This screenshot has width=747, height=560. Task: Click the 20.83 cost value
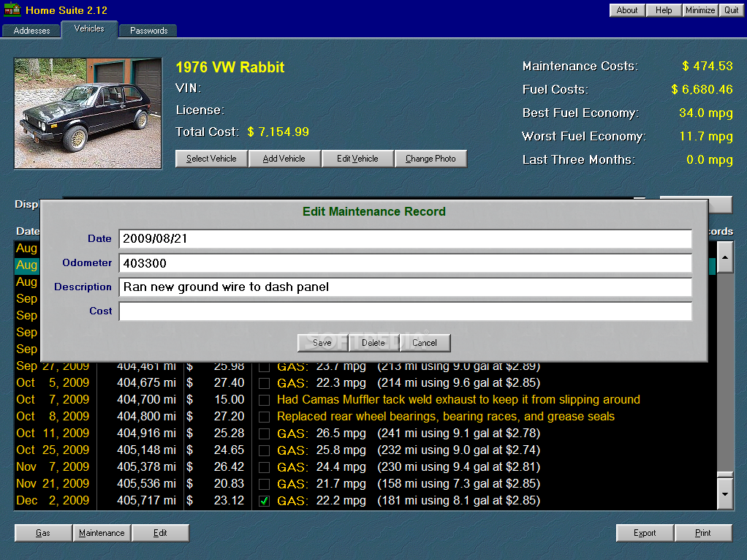[230, 484]
